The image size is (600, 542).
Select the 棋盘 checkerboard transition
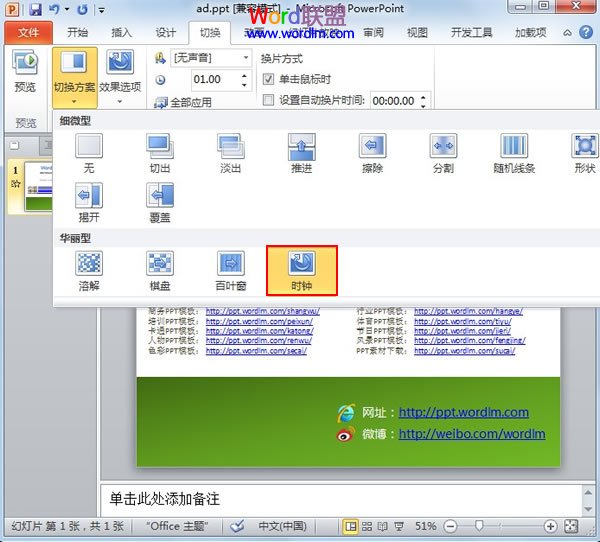tap(160, 271)
